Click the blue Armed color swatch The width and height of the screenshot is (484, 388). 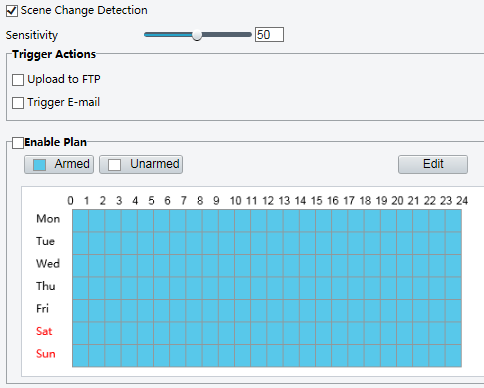[39, 165]
